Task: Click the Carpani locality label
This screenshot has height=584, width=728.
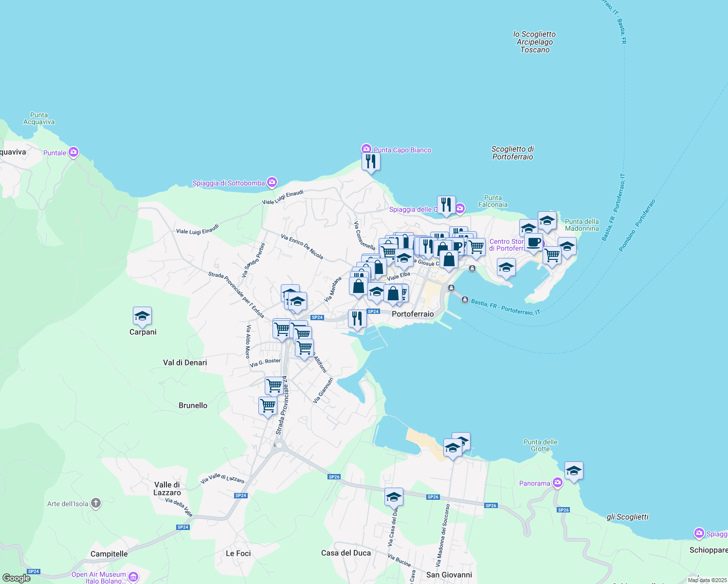Action: 143,332
